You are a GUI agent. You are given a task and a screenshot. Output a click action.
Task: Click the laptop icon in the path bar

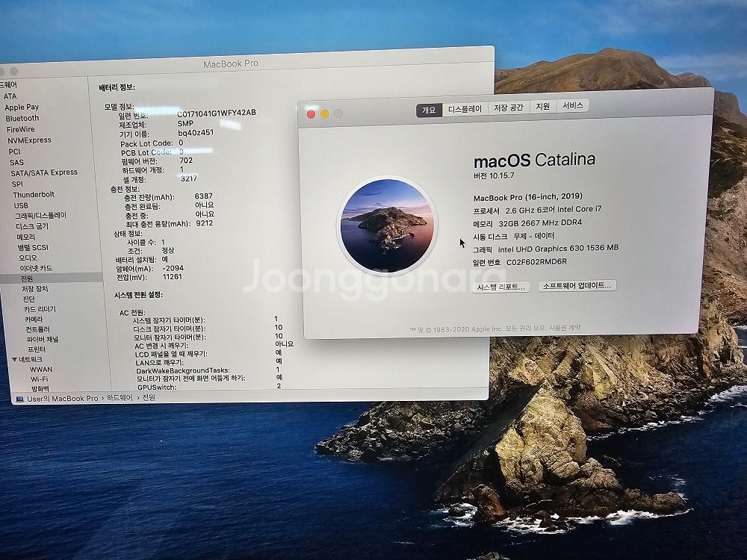click(x=20, y=399)
